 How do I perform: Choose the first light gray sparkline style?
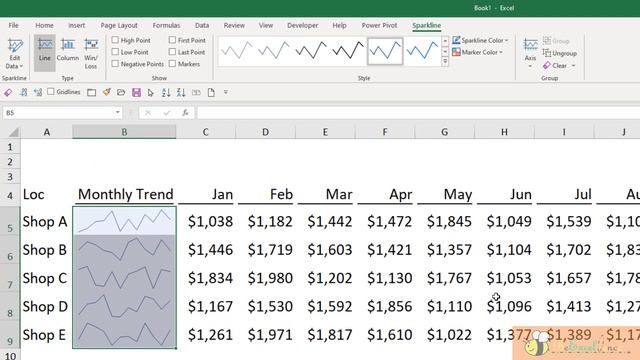pos(236,51)
